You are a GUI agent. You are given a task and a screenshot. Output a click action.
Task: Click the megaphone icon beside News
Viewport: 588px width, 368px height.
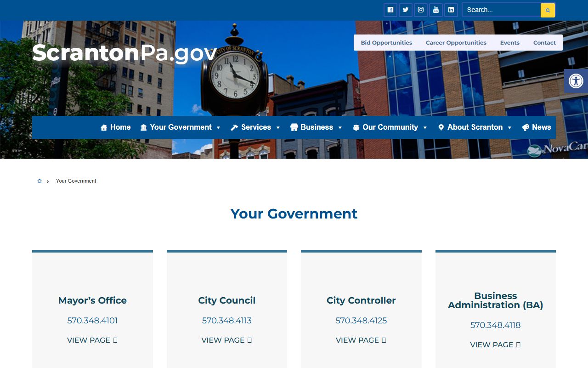pyautogui.click(x=526, y=127)
